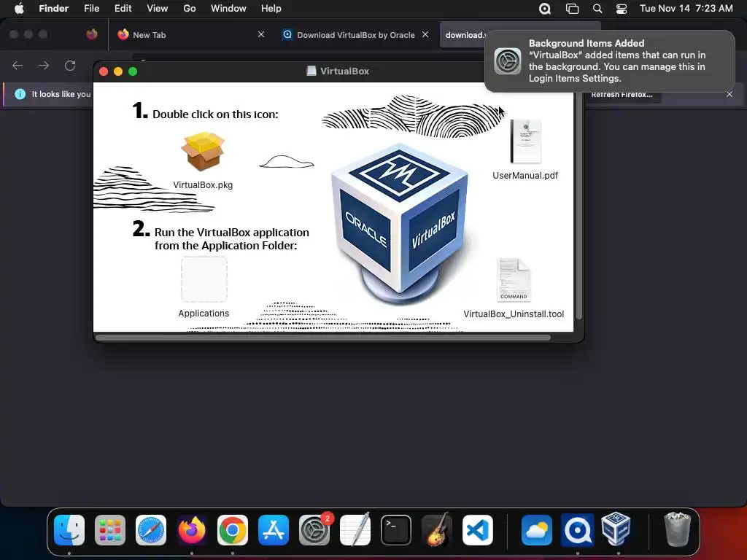Open the File menu
747x560 pixels.
[91, 9]
